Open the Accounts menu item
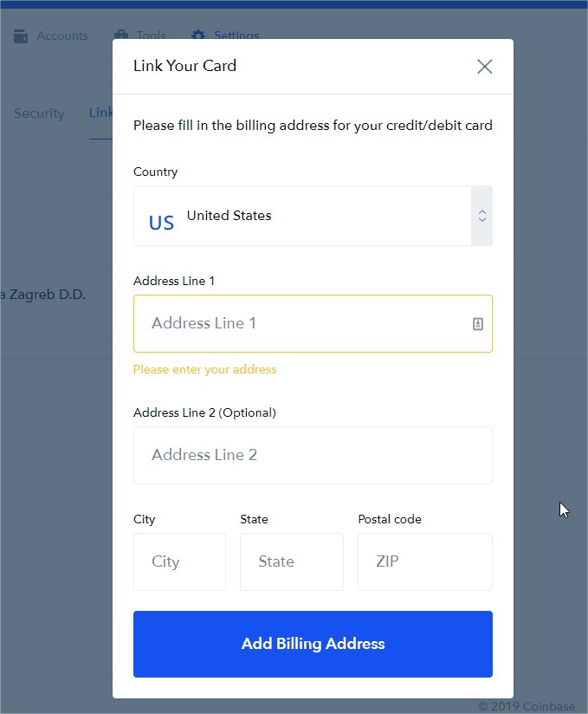This screenshot has height=714, width=588. click(x=50, y=36)
